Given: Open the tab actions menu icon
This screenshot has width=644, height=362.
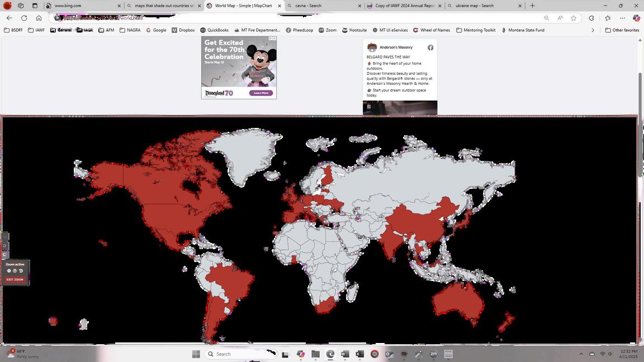Looking at the screenshot, I should click(35, 6).
